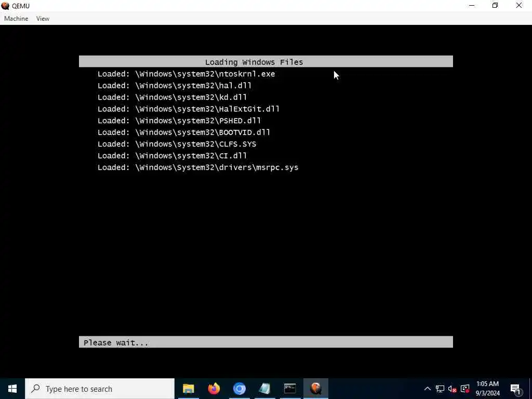This screenshot has width=532, height=399.
Task: Click the muted volume tray icon
Action: [453, 389]
